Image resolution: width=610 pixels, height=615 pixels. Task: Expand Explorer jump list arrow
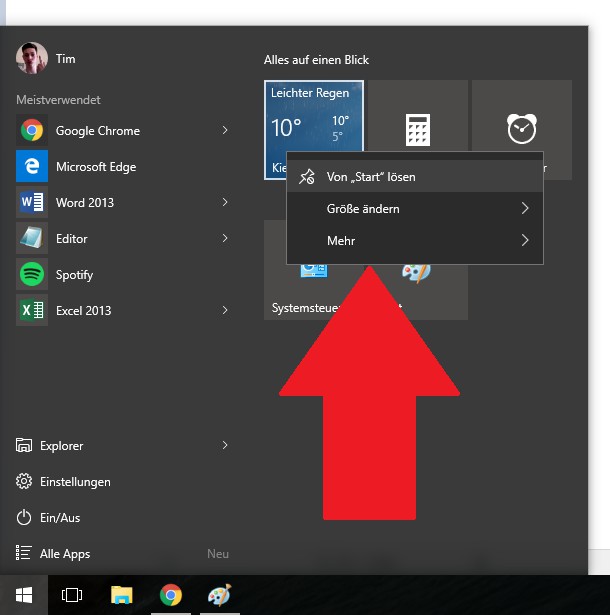pos(225,446)
